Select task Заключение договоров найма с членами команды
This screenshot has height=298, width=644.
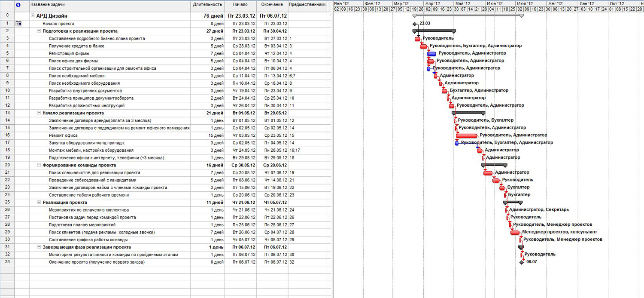coord(107,187)
